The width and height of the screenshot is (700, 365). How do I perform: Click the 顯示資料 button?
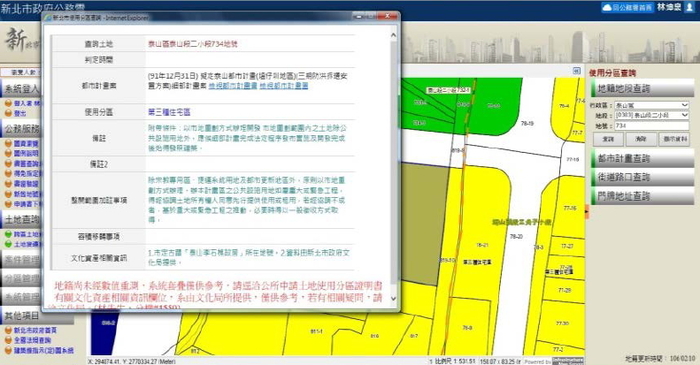(674, 139)
